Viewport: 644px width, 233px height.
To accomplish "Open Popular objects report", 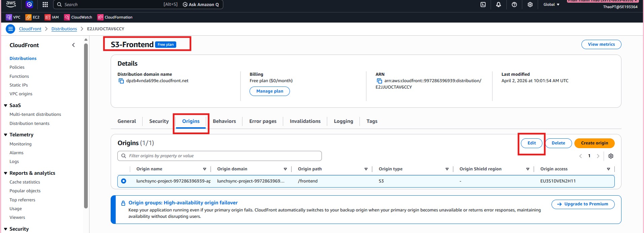I will pyautogui.click(x=25, y=191).
